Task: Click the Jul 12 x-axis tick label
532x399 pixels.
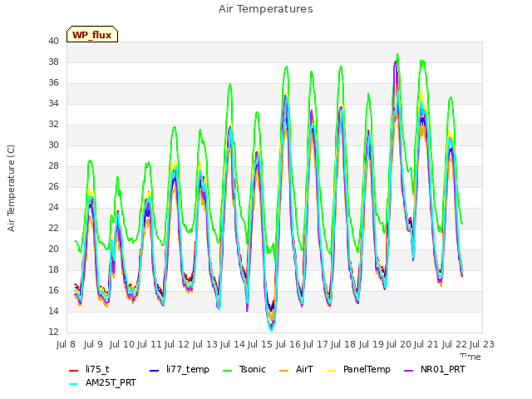Action: tap(177, 344)
